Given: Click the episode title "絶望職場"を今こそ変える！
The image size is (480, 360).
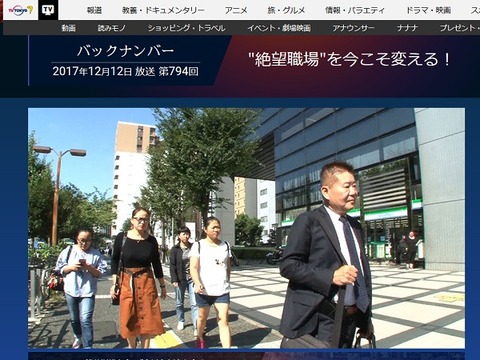Looking at the screenshot, I should tap(350, 60).
